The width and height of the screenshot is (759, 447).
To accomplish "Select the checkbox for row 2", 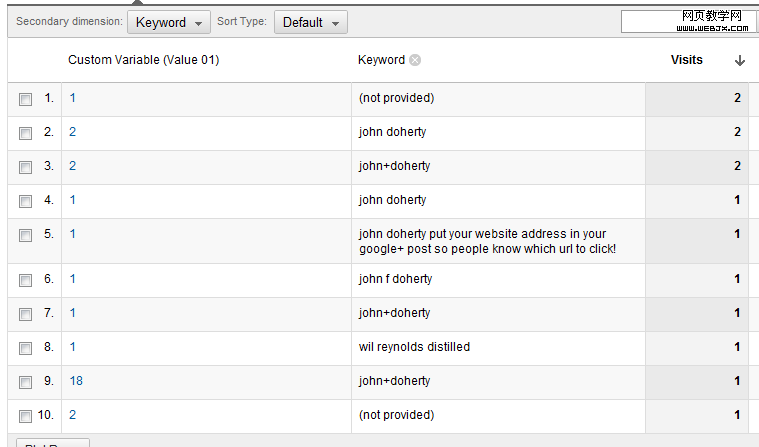I will pos(25,133).
